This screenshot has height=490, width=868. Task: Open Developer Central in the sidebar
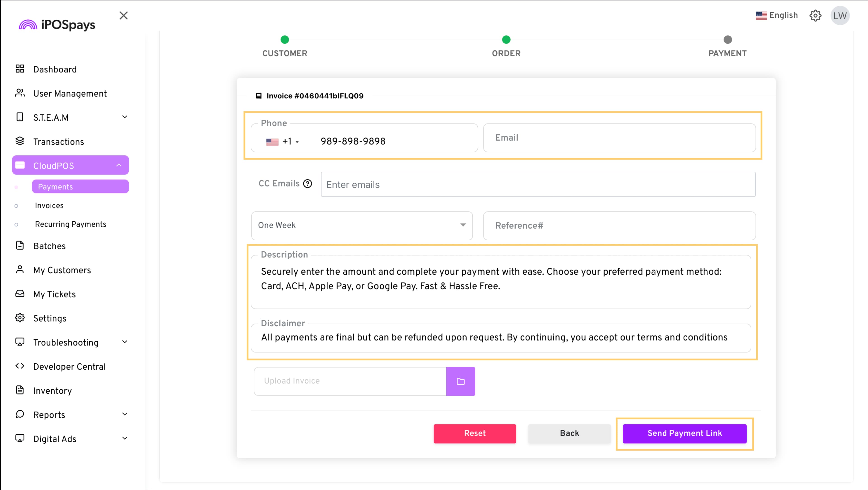(x=69, y=366)
